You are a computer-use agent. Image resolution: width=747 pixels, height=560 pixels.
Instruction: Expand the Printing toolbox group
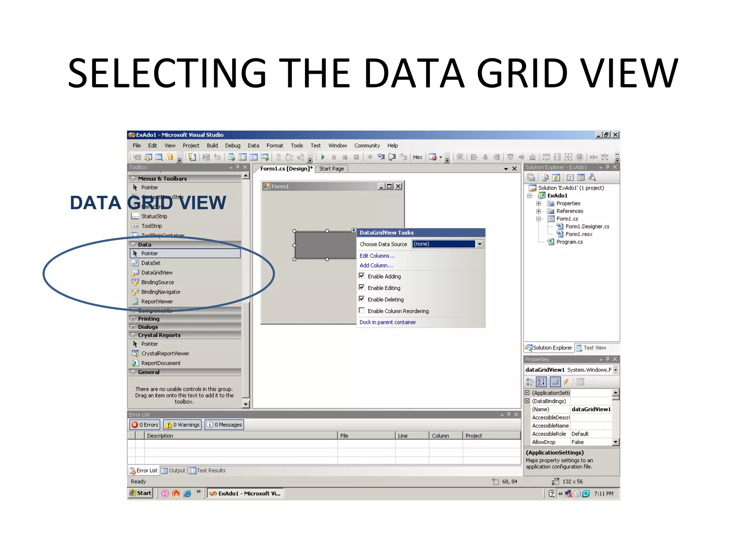click(x=133, y=319)
